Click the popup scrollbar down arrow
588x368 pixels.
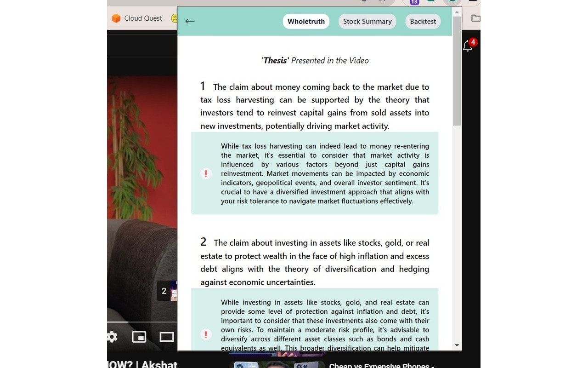[x=457, y=345]
